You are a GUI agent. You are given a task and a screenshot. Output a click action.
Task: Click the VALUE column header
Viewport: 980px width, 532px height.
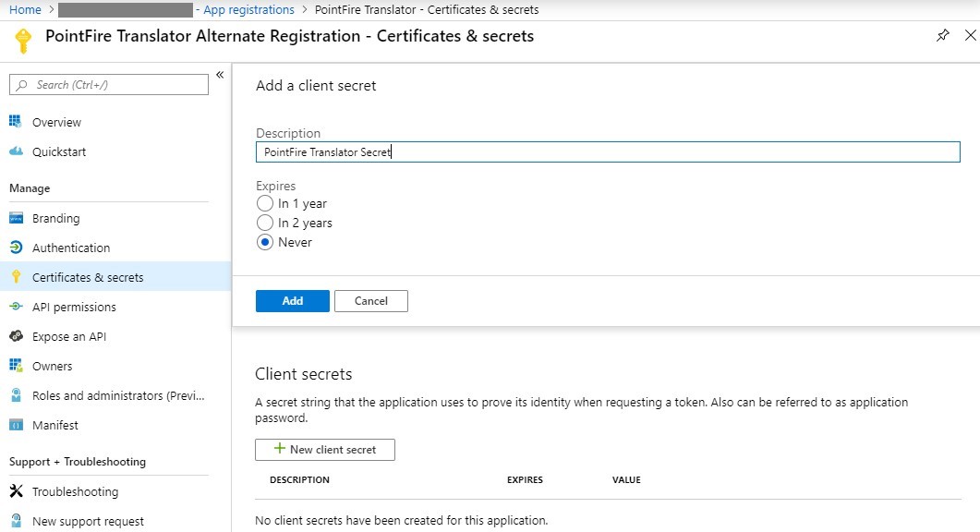click(626, 479)
